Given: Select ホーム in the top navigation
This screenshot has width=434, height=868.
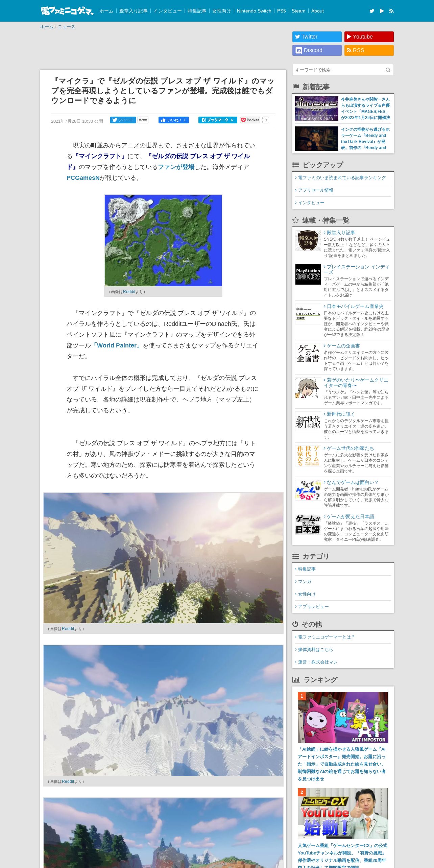Looking at the screenshot, I should coord(106,11).
